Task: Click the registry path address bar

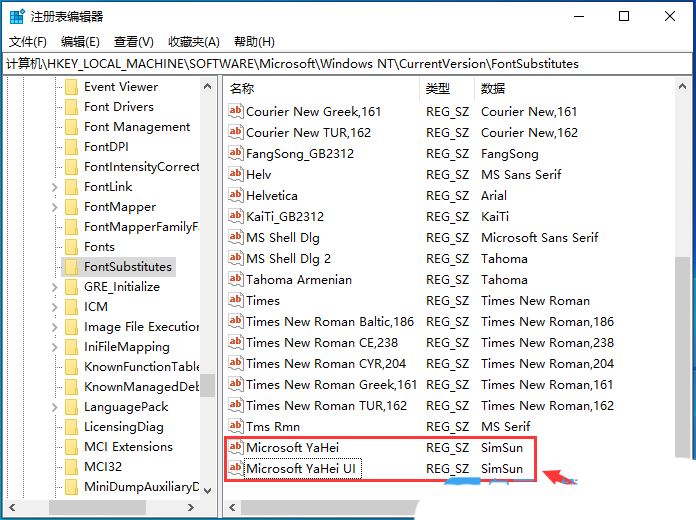Action: pos(348,64)
